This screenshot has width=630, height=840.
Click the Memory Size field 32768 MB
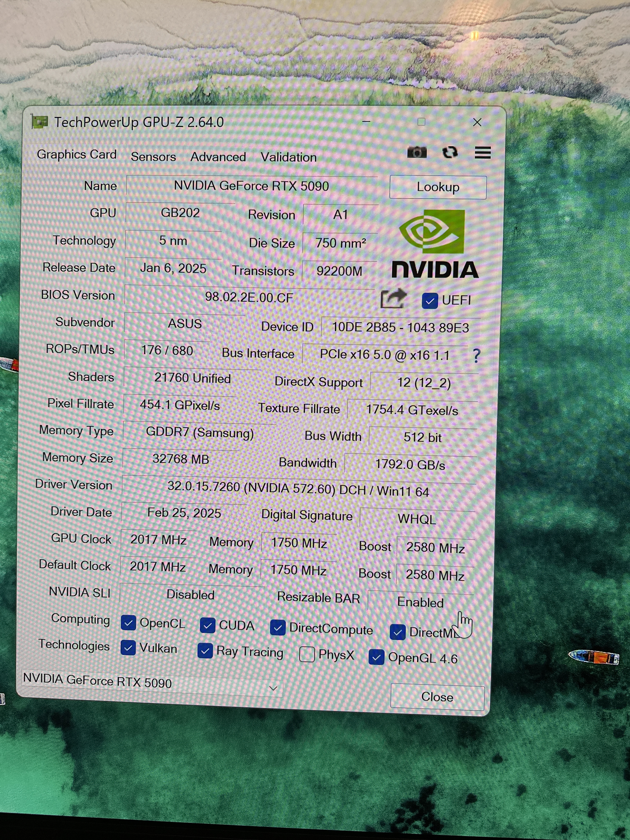pyautogui.click(x=181, y=459)
